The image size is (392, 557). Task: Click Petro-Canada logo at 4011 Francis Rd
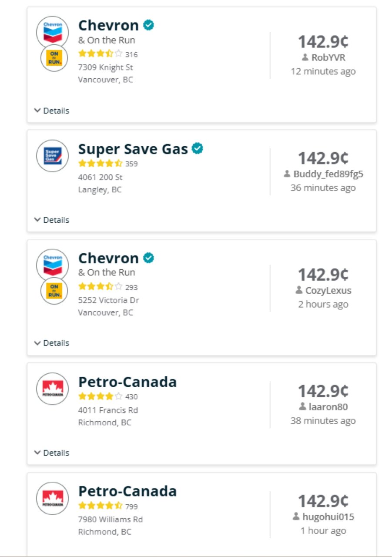53,389
